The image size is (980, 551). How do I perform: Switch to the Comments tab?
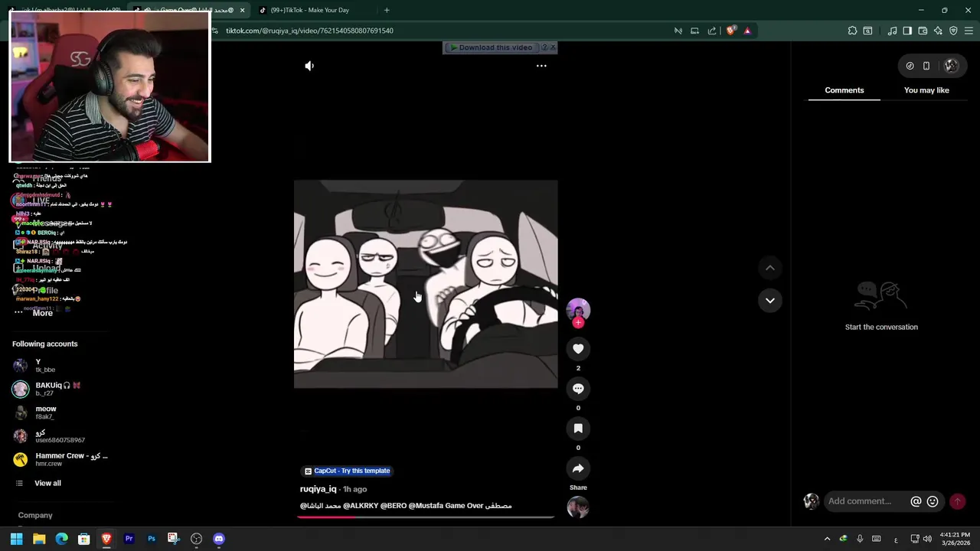pyautogui.click(x=844, y=90)
